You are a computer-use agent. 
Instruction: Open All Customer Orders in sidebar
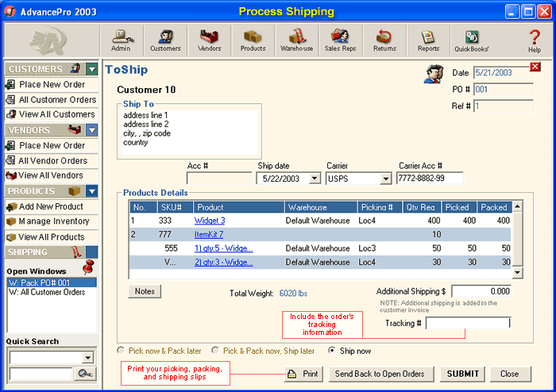52,99
